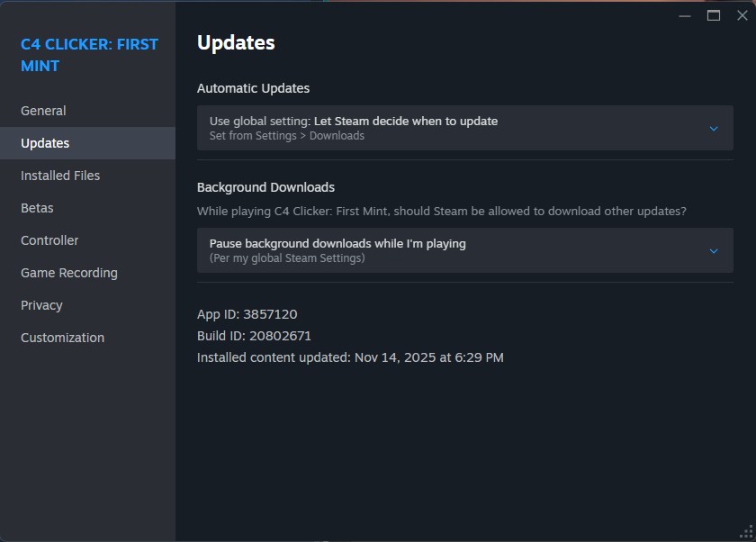Image resolution: width=756 pixels, height=542 pixels.
Task: Open the General settings tab
Action: tap(43, 111)
